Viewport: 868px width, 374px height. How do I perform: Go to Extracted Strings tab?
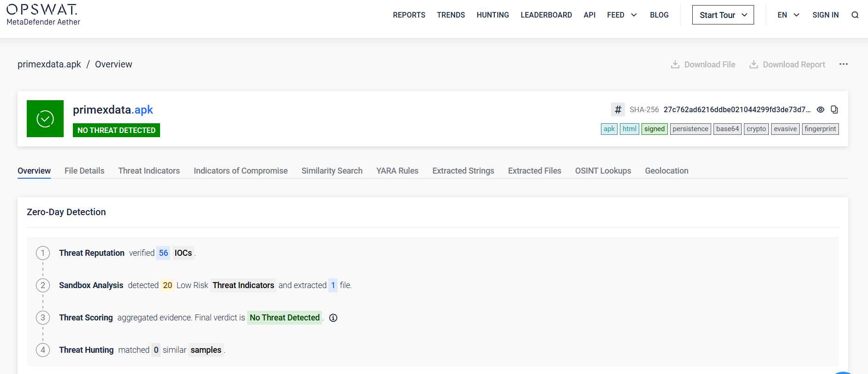tap(464, 171)
